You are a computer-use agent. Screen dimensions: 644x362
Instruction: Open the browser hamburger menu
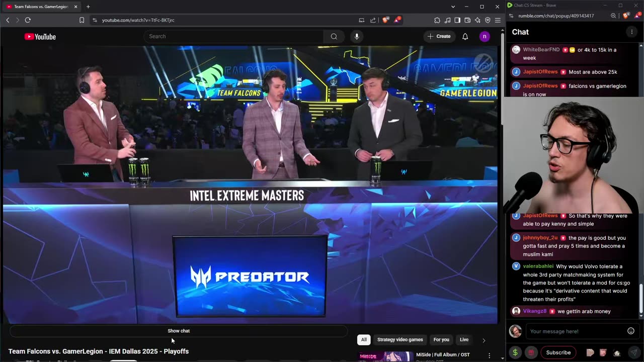[498, 20]
